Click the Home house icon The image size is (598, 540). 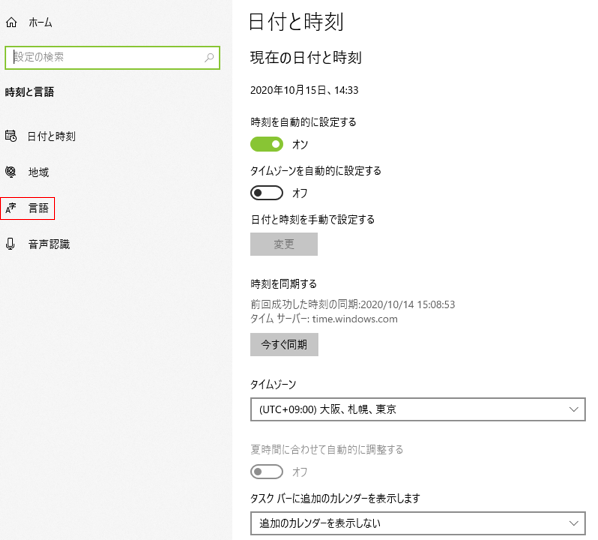(x=11, y=22)
